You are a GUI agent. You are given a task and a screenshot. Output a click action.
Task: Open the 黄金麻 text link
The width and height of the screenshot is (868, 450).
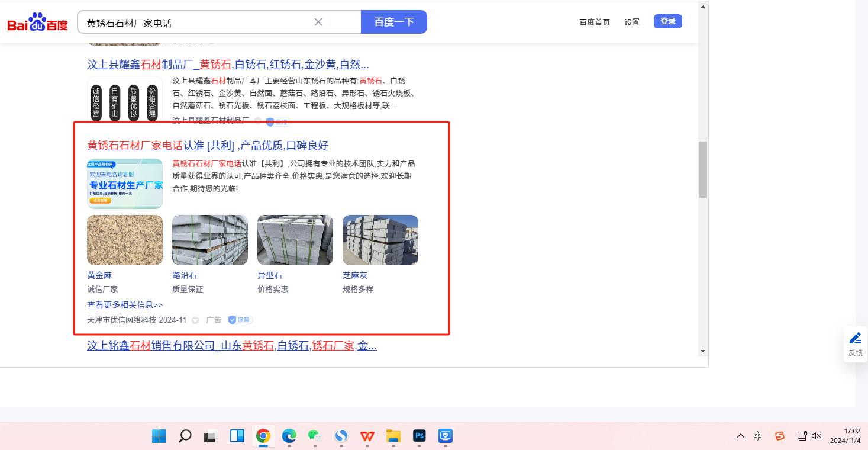(99, 275)
